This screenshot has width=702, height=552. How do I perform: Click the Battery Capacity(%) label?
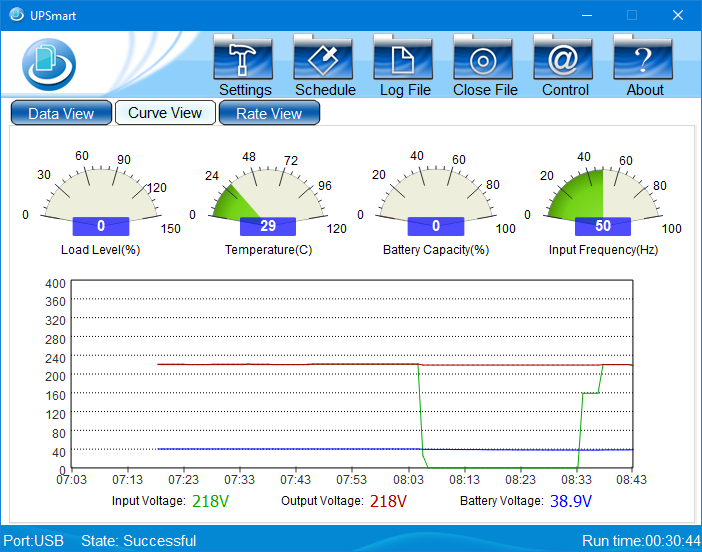[436, 250]
